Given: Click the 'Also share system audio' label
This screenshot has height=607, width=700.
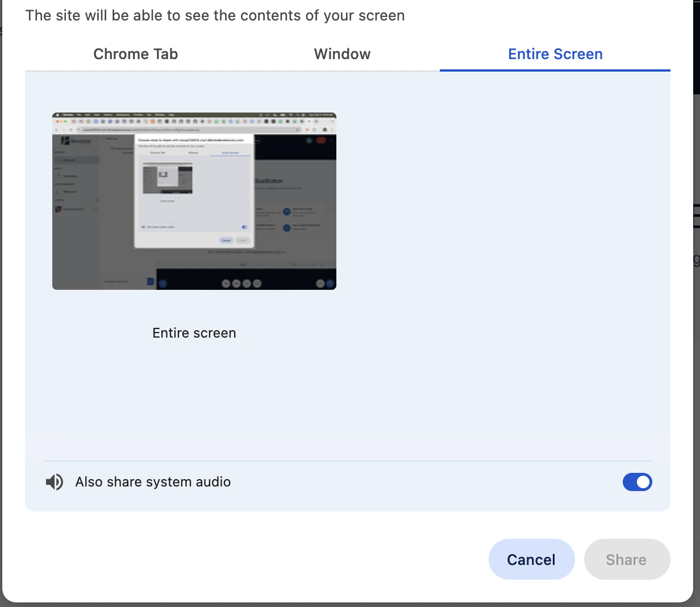Looking at the screenshot, I should (x=153, y=482).
